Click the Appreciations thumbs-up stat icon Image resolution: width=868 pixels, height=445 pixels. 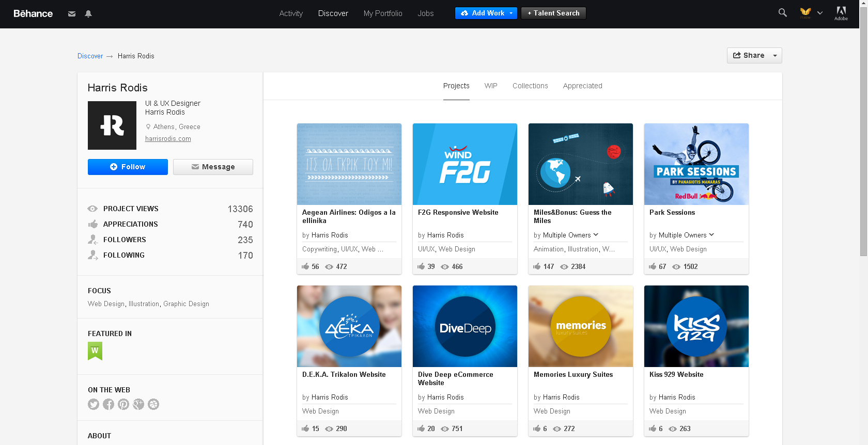click(93, 224)
